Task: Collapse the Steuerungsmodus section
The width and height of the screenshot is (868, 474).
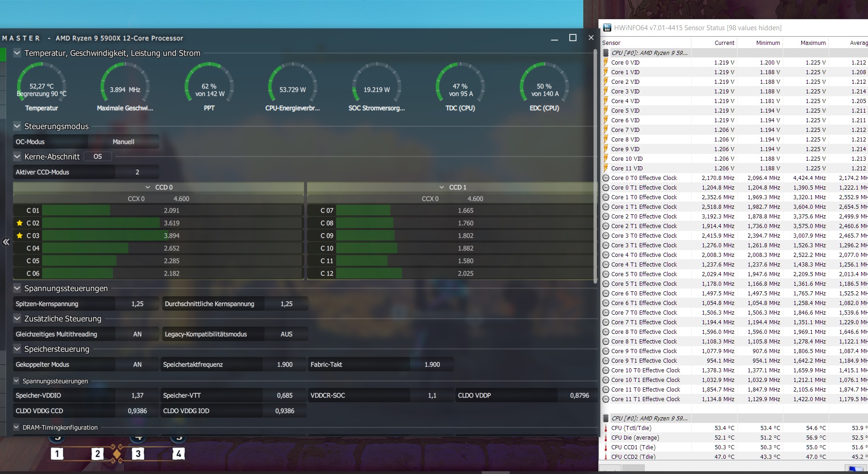Action: point(17,126)
